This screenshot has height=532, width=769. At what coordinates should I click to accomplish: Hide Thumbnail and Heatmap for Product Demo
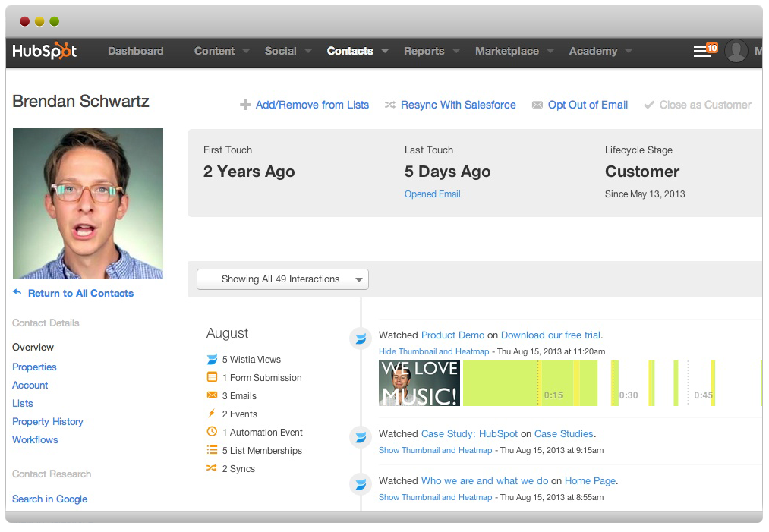(433, 351)
